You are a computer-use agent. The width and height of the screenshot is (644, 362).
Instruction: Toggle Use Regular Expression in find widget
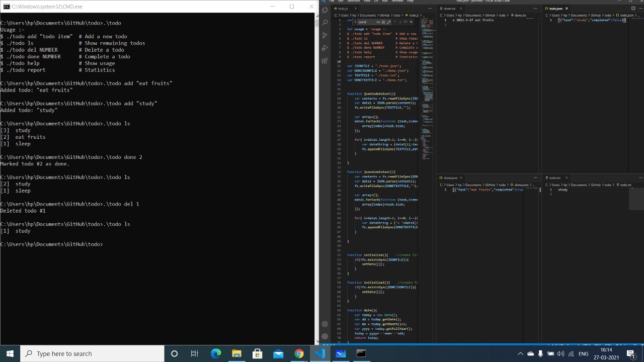coord(388,22)
